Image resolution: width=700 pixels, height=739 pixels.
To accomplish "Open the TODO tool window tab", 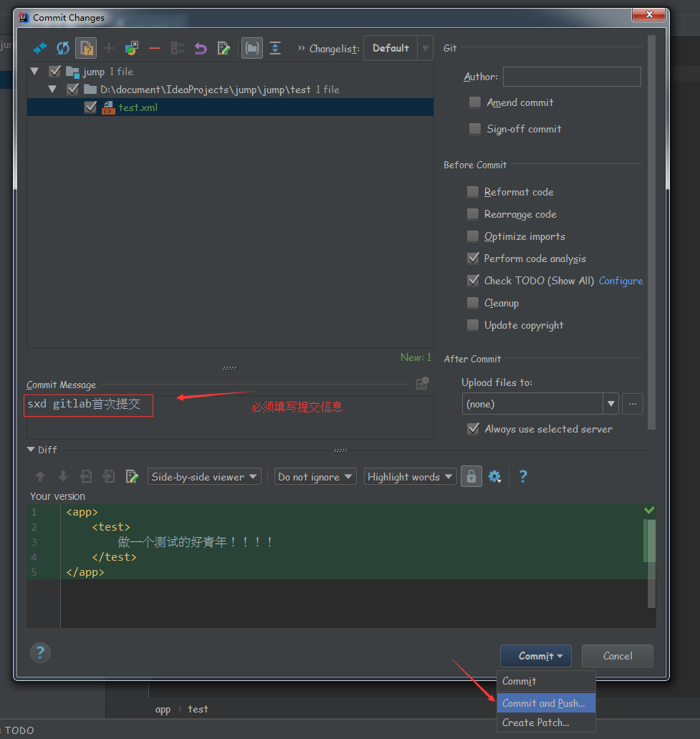I will [x=18, y=730].
